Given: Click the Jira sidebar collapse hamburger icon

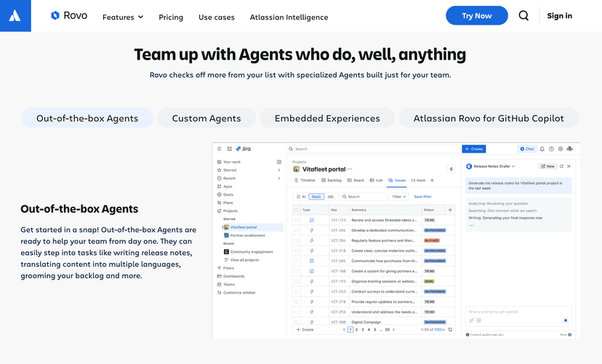Looking at the screenshot, I should click(220, 149).
